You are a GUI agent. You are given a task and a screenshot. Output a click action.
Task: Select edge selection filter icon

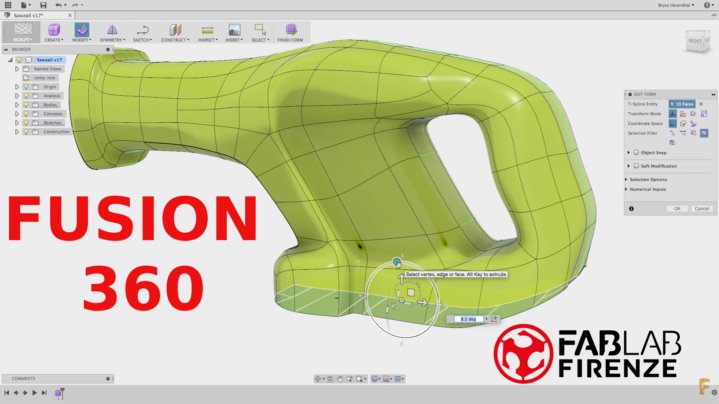[683, 133]
